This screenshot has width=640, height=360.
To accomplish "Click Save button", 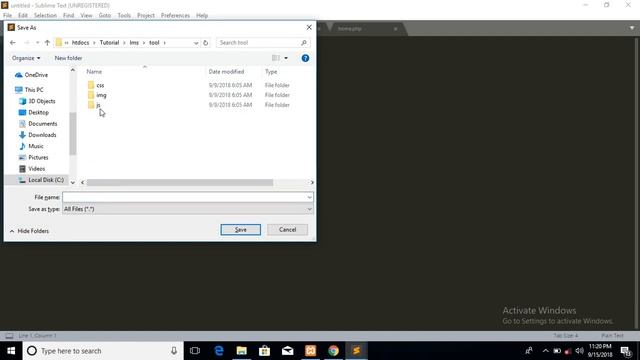I will tap(240, 230).
